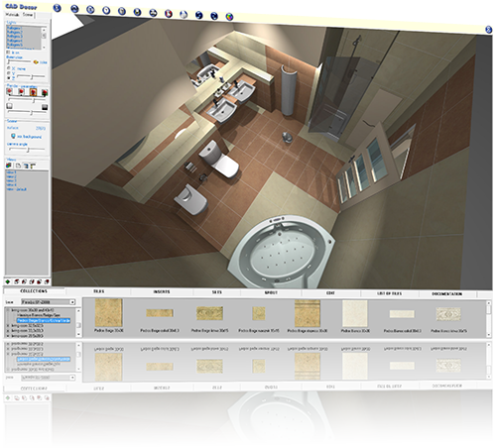Select the 'Pedra Bianco listwa' tile thumbnail
This screenshot has height=448, width=496.
point(448,314)
